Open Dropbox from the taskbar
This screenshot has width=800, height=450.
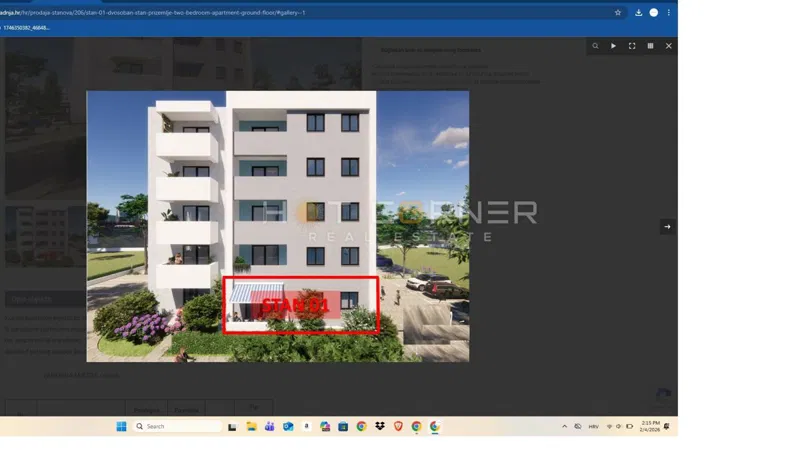coord(380,427)
